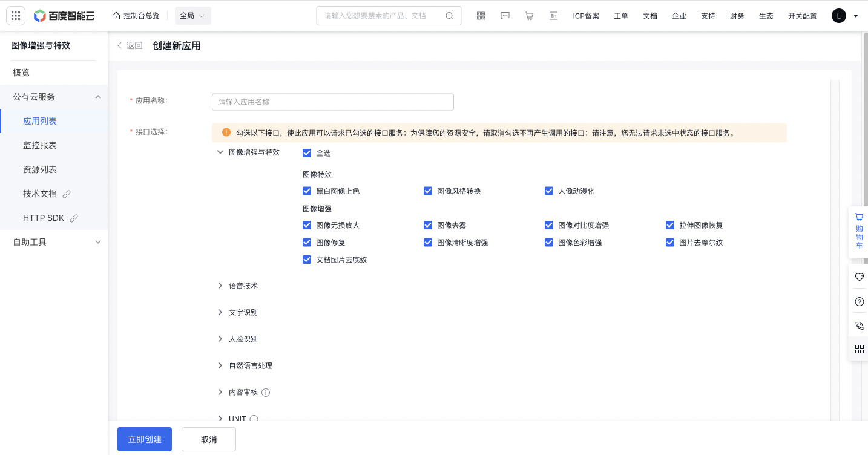868x455 pixels.
Task: Expand the 人脸识别 group
Action: pyautogui.click(x=220, y=339)
